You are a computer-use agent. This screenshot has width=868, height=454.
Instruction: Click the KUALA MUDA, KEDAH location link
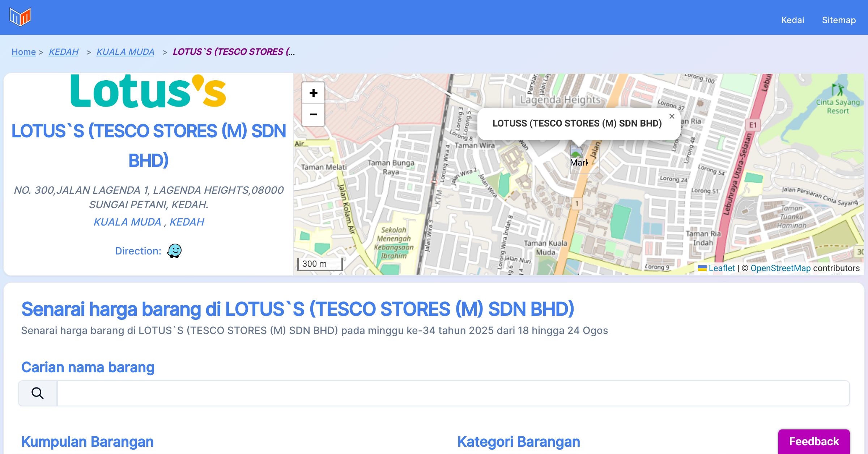(149, 222)
